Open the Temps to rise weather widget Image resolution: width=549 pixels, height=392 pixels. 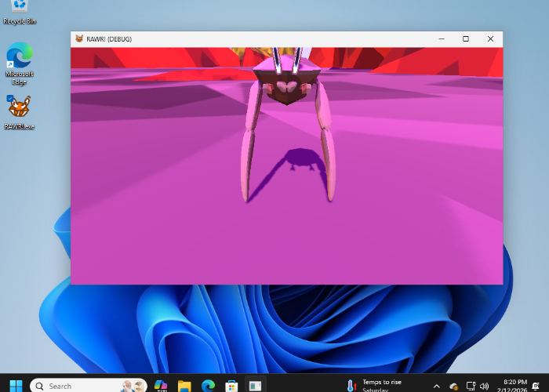click(375, 386)
